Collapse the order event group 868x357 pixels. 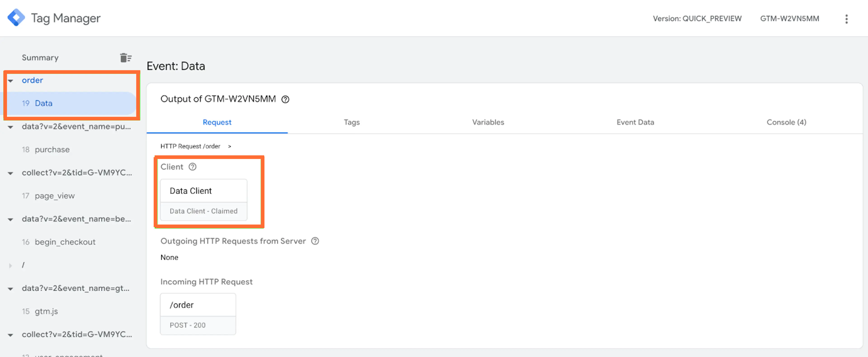click(x=10, y=81)
